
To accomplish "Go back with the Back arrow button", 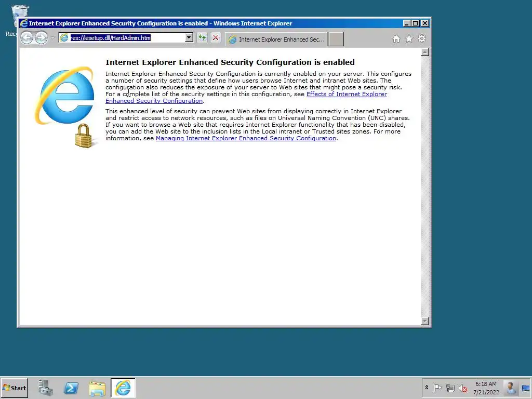I will pos(27,37).
